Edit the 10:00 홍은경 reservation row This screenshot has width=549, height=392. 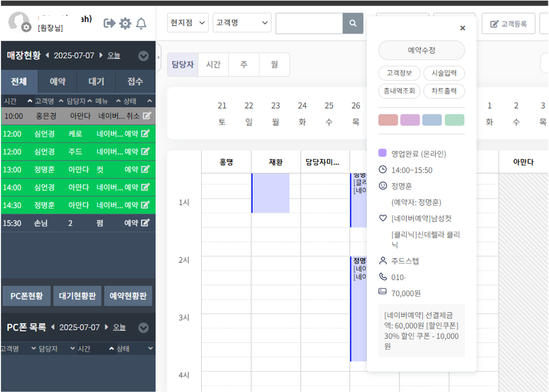tap(147, 116)
